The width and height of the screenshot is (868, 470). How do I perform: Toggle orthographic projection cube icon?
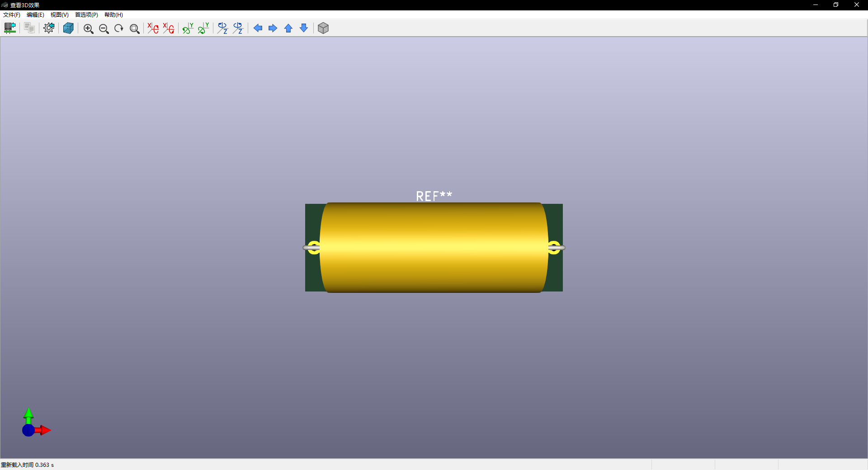click(x=323, y=28)
